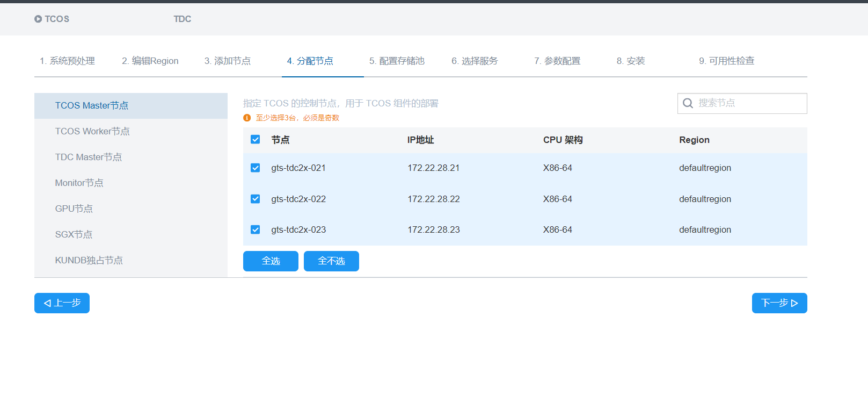Click the CPU 架构 column header

tap(563, 140)
